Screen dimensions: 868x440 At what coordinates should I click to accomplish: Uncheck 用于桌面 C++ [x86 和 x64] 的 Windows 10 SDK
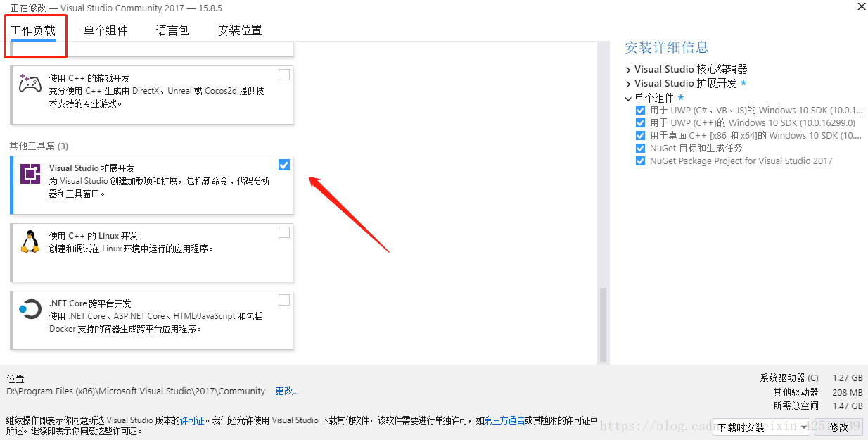[640, 136]
